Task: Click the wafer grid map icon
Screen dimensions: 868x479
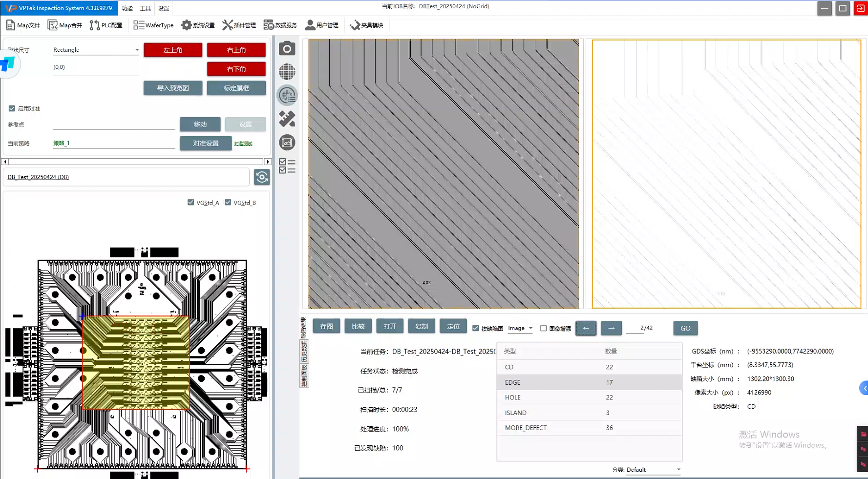Action: 287,72
